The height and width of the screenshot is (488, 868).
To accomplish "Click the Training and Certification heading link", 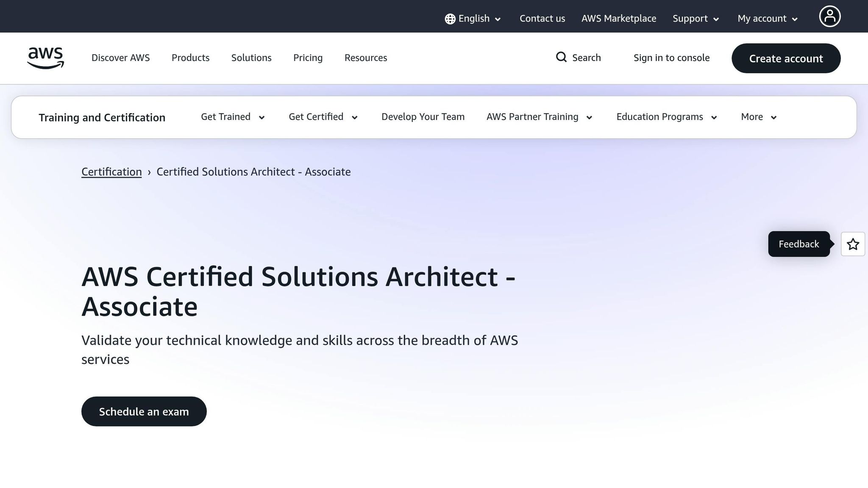I will [x=102, y=117].
